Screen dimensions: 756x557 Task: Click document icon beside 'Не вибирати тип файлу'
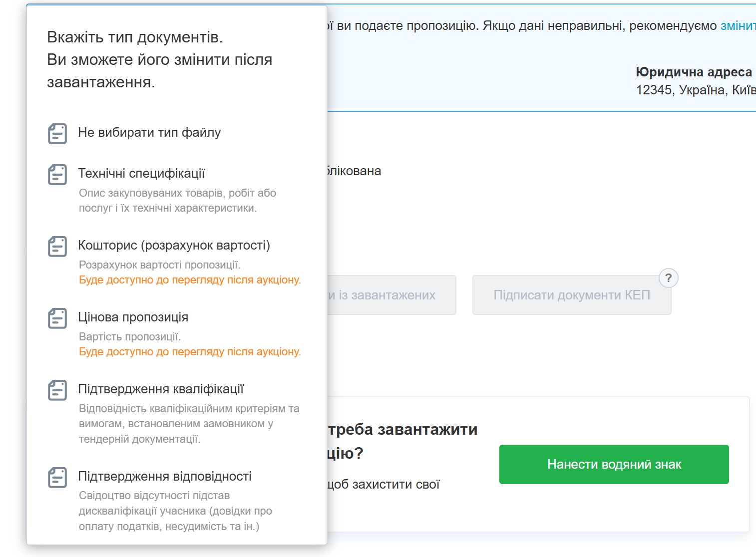pos(57,134)
